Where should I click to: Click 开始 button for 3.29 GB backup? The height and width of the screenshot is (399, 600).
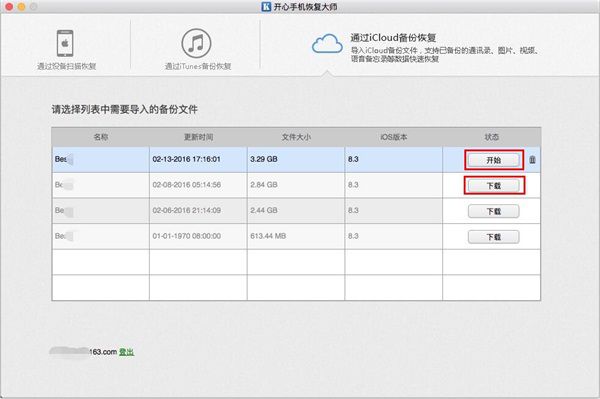[x=494, y=160]
